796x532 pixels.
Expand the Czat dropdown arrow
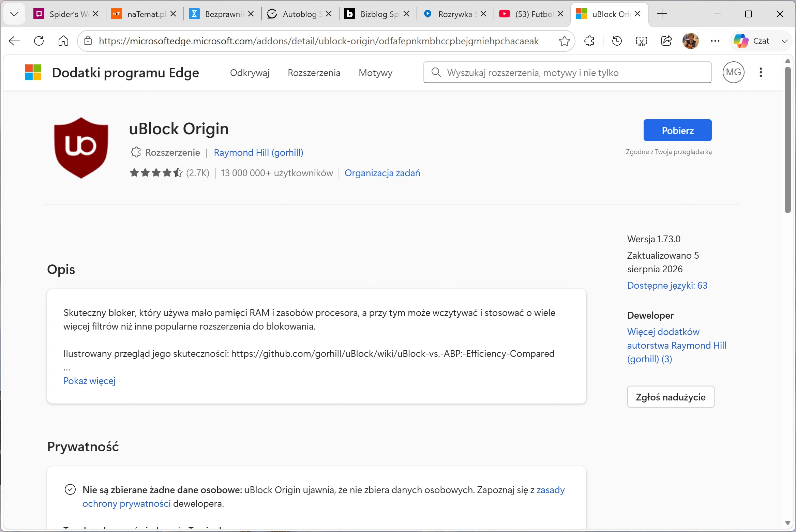784,41
